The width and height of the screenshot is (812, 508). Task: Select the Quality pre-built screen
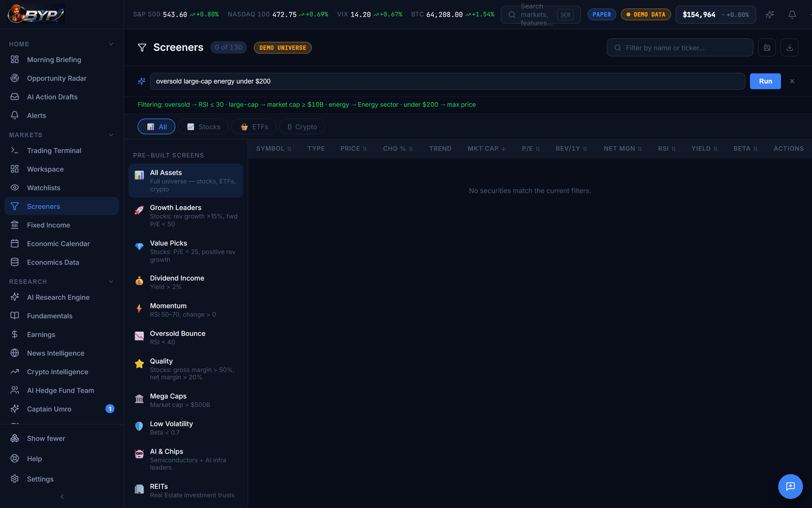pyautogui.click(x=186, y=369)
